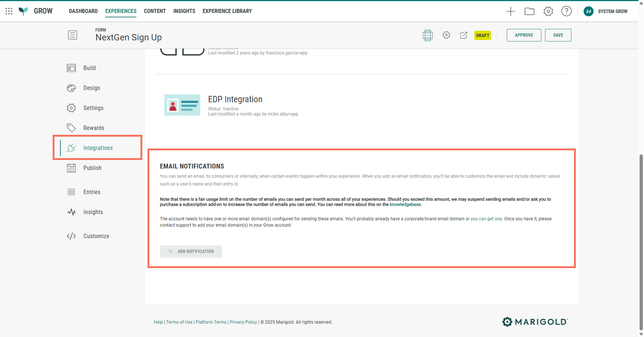This screenshot has width=644, height=337.
Task: Click the help question mark icon
Action: coord(566,11)
